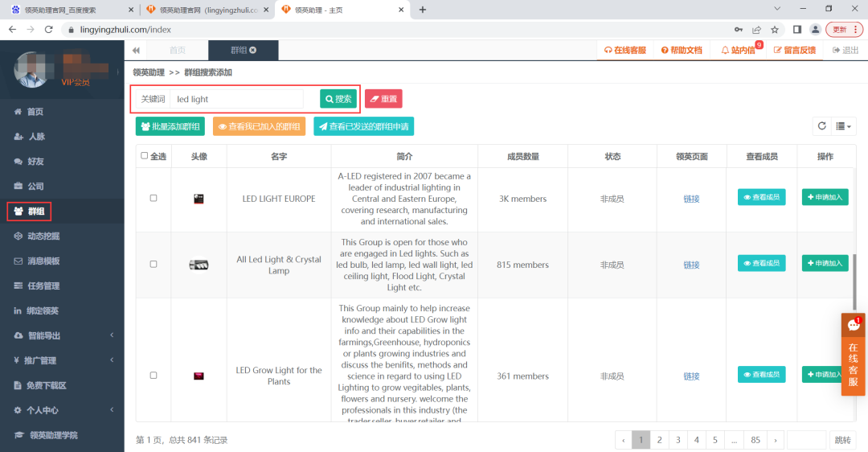Viewport: 868px width, 452px height.
Task: Click the 跳转 jump button
Action: coord(842,440)
